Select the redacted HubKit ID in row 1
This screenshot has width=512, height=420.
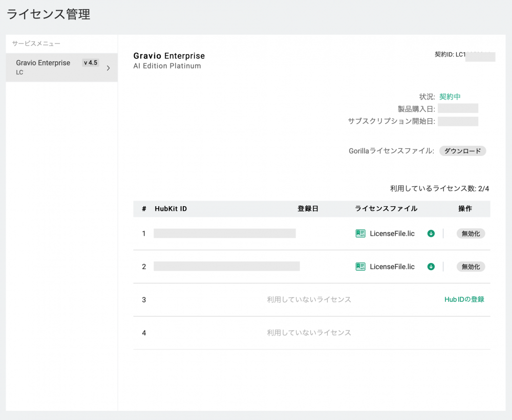tap(224, 233)
